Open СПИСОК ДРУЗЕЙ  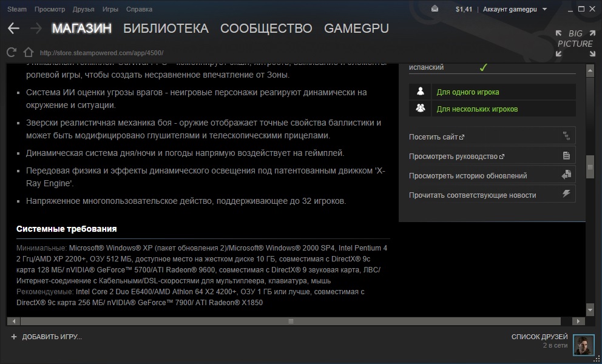[x=539, y=337]
